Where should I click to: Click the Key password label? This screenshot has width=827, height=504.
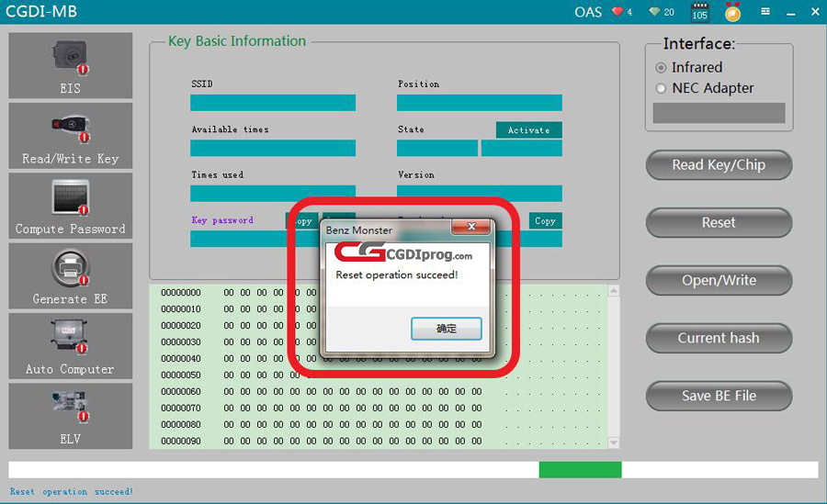[222, 220]
